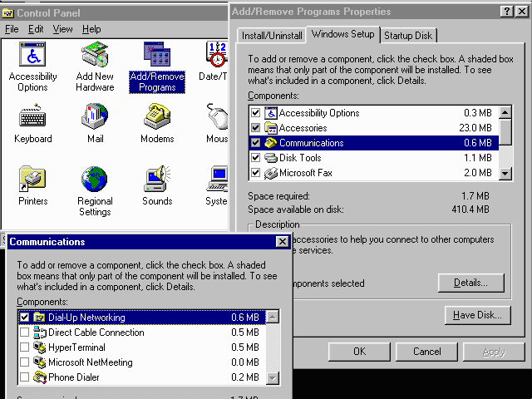The width and height of the screenshot is (532, 399).
Task: Open the Regional Settings globe icon
Action: (x=95, y=180)
